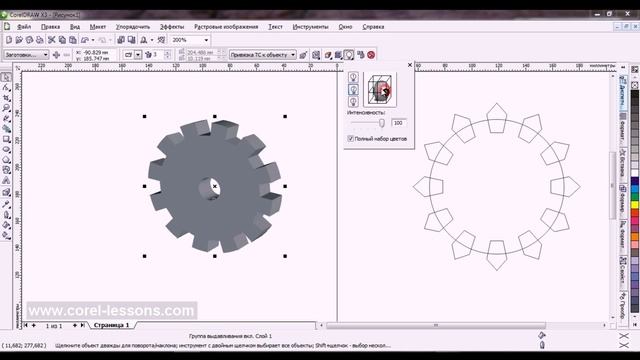Select the Eyedropper tool in the toolbox
The image size is (640, 360).
6,204
